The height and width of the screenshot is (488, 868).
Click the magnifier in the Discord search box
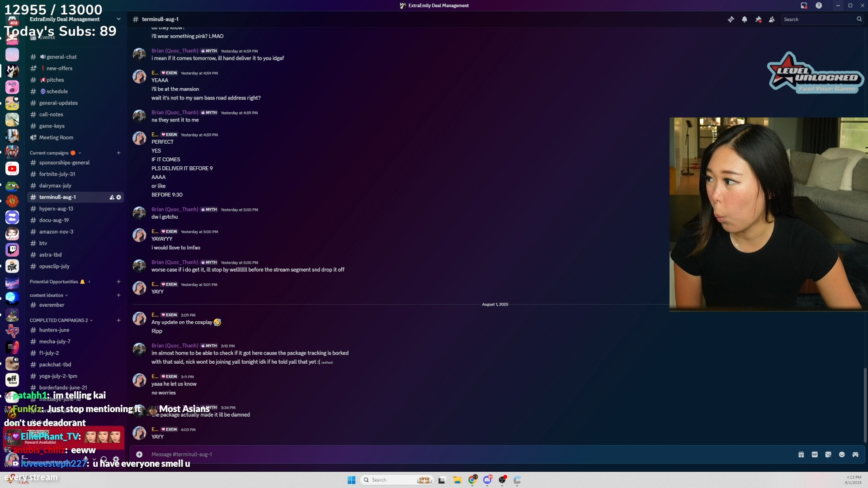tap(859, 19)
